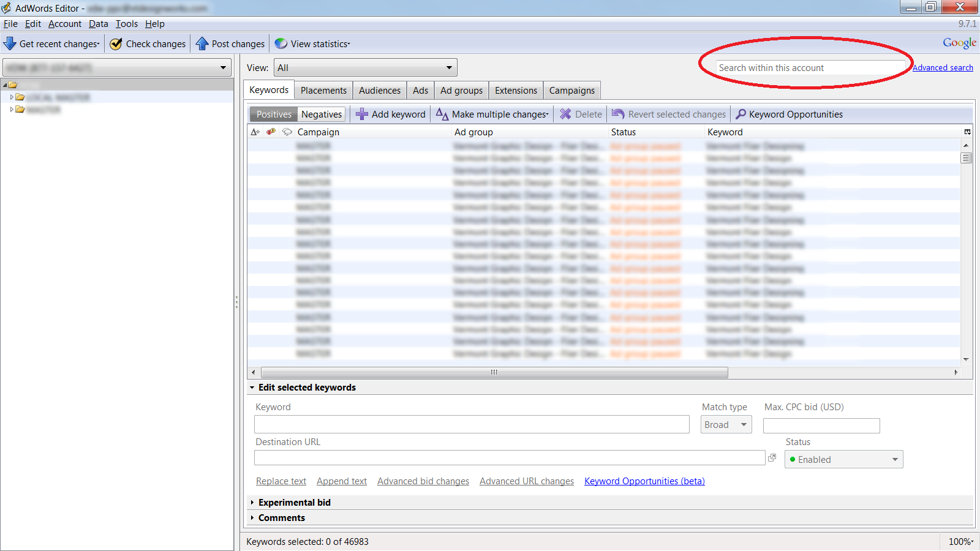Sort by the Status column header
Image resolution: width=980 pixels, height=551 pixels.
[x=657, y=132]
